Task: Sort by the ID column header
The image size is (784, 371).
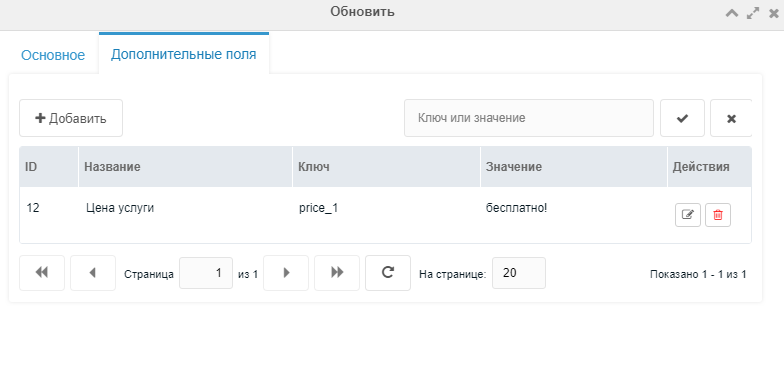Action: tap(48, 167)
